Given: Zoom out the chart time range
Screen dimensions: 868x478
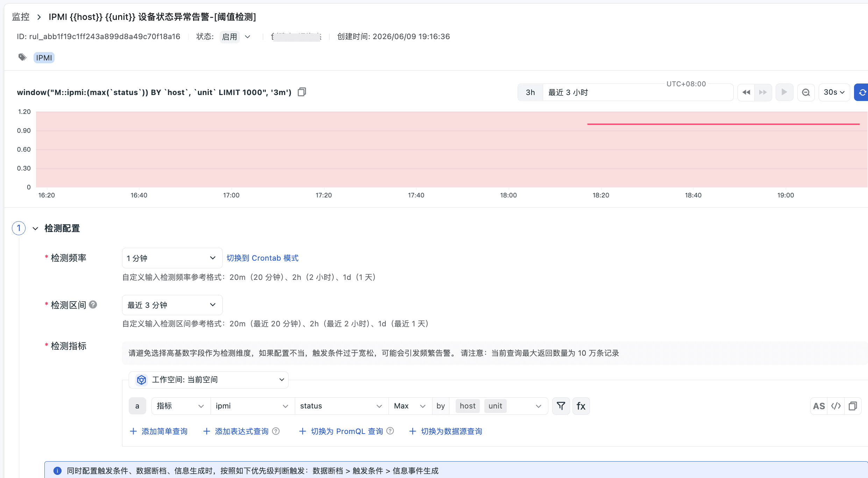Looking at the screenshot, I should pos(806,92).
